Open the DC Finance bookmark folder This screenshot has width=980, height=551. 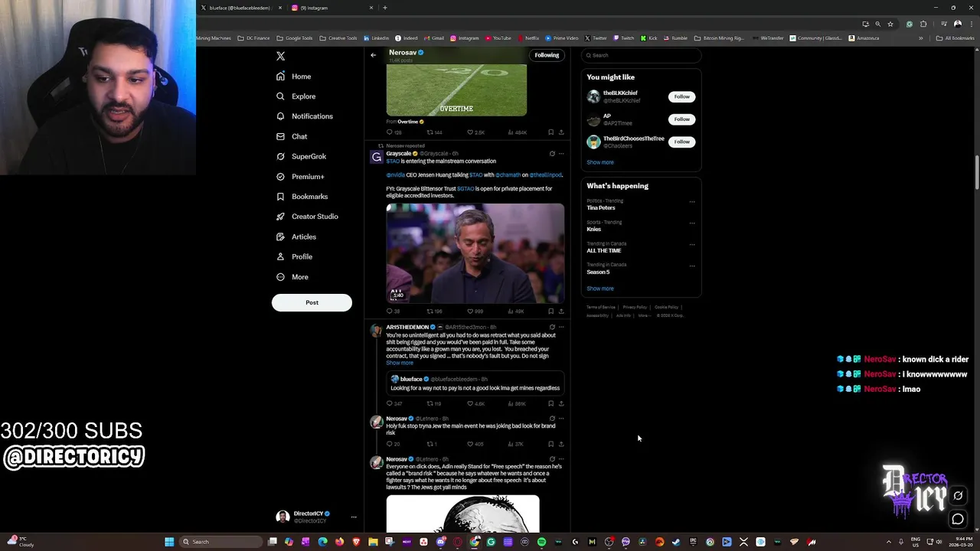254,38
